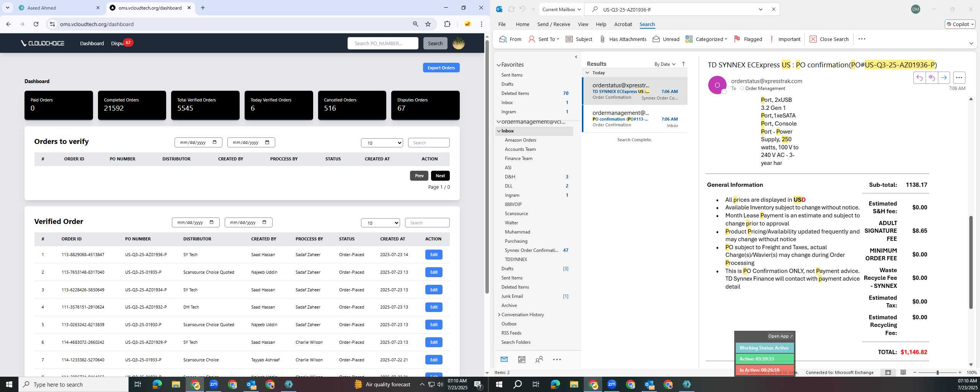Switch to Reading view icon in status bar
Image resolution: width=980 pixels, height=392 pixels.
[903, 372]
